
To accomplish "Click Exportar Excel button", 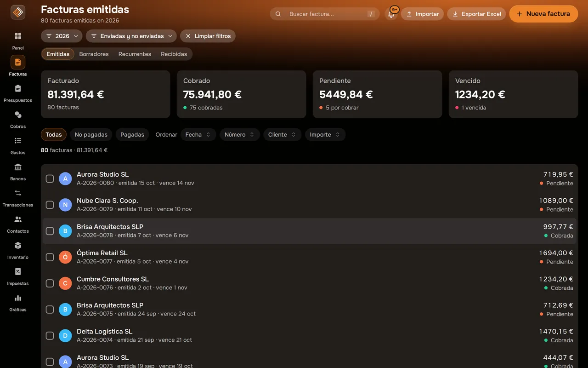I will (476, 14).
